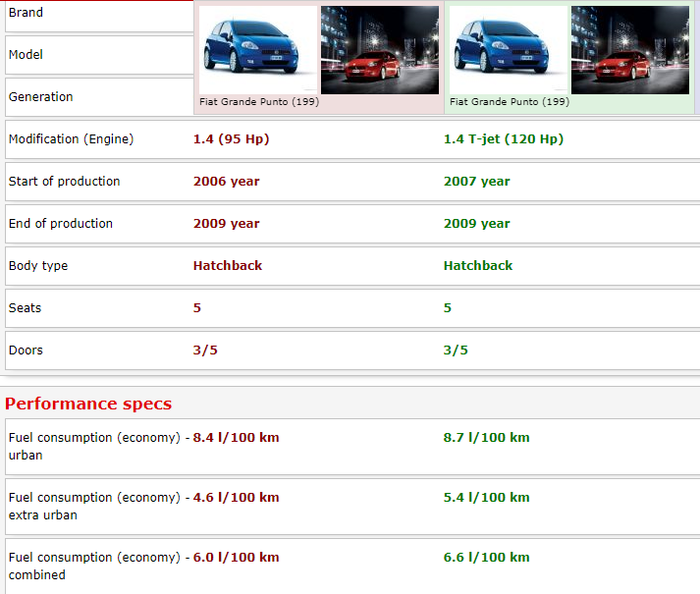Click the End of production label
The image size is (700, 594).
click(x=61, y=223)
